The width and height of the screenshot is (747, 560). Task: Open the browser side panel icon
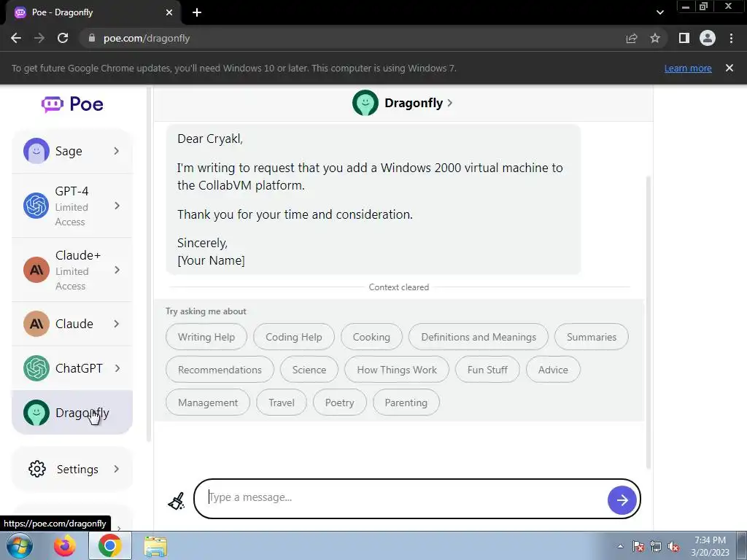684,38
